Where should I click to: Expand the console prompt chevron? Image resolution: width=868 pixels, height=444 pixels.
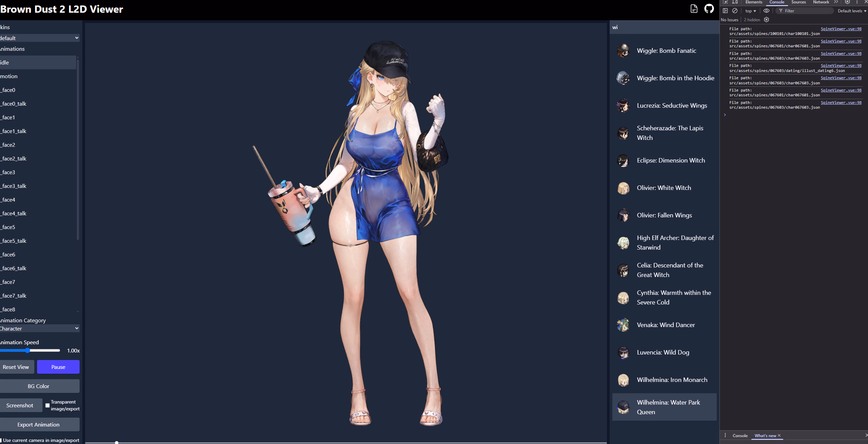725,115
